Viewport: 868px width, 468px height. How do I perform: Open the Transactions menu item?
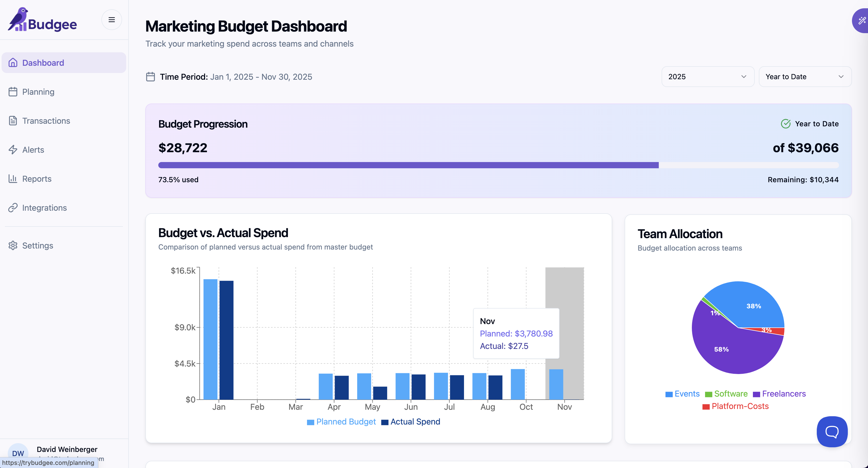pyautogui.click(x=46, y=121)
